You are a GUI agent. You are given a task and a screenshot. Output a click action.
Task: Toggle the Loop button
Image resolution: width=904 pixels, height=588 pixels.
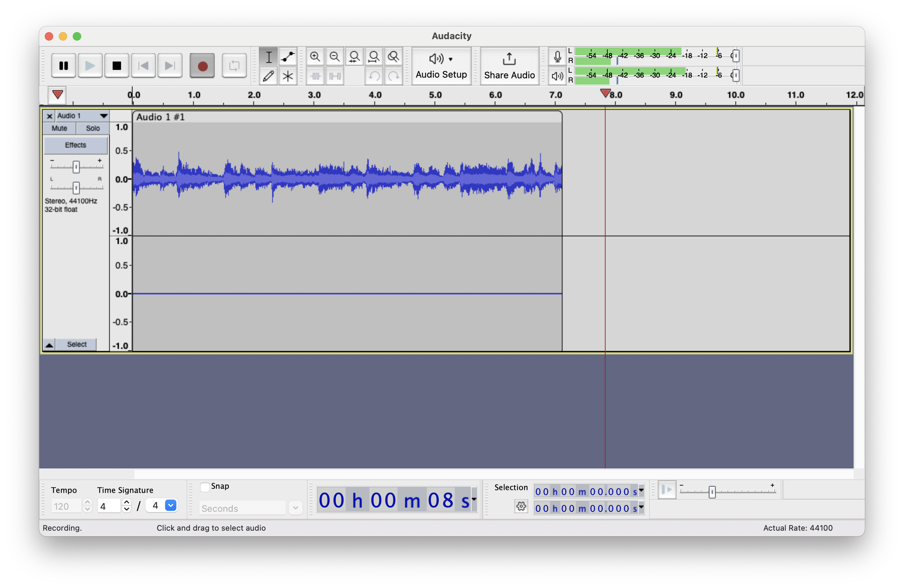(234, 66)
